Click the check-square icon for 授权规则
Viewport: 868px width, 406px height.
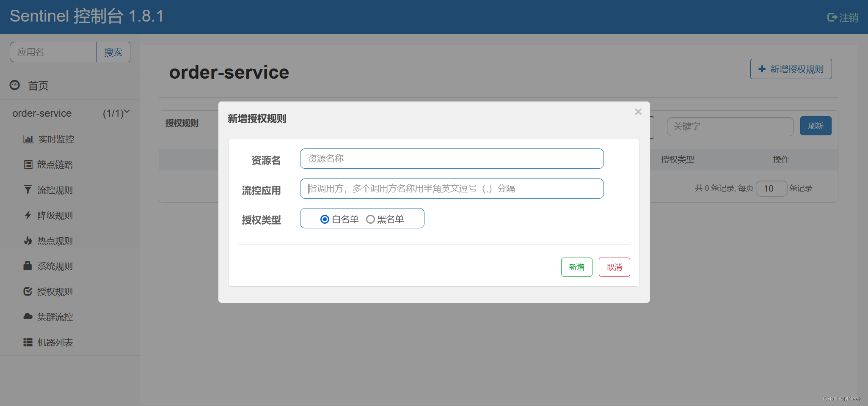click(28, 291)
